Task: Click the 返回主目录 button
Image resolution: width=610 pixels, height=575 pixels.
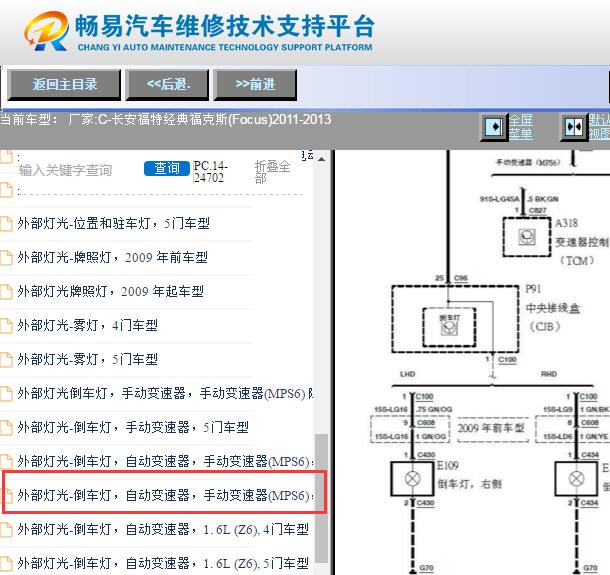Action: pos(64,84)
